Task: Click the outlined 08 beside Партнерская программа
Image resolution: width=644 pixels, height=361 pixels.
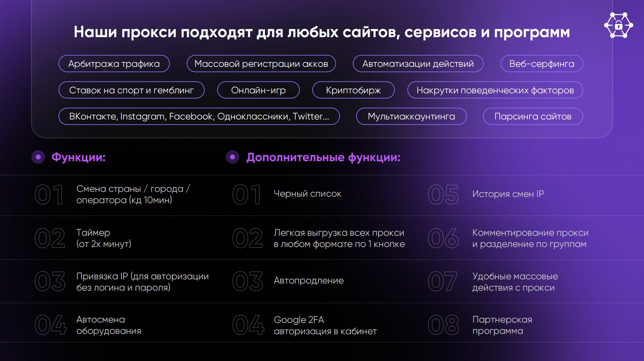Action: click(443, 325)
